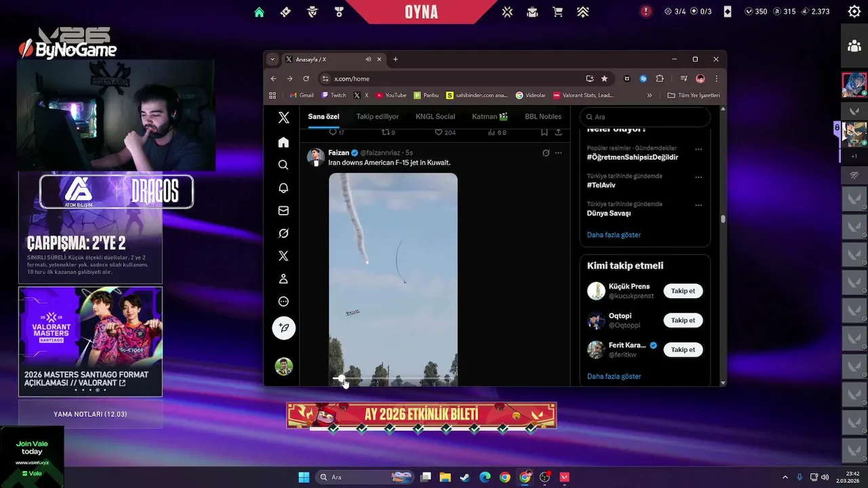Switch to the KNGL Social tab
Image resolution: width=868 pixels, height=488 pixels.
pos(435,117)
